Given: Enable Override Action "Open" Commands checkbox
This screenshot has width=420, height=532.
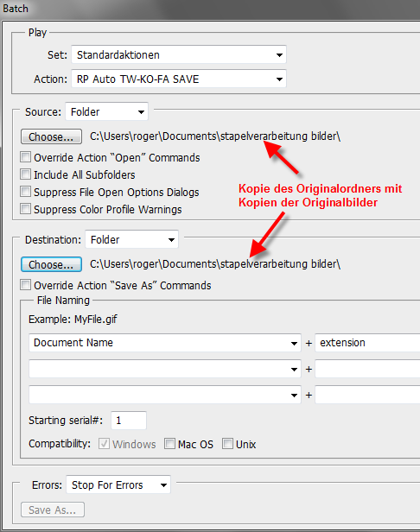Looking at the screenshot, I should pyautogui.click(x=25, y=157).
